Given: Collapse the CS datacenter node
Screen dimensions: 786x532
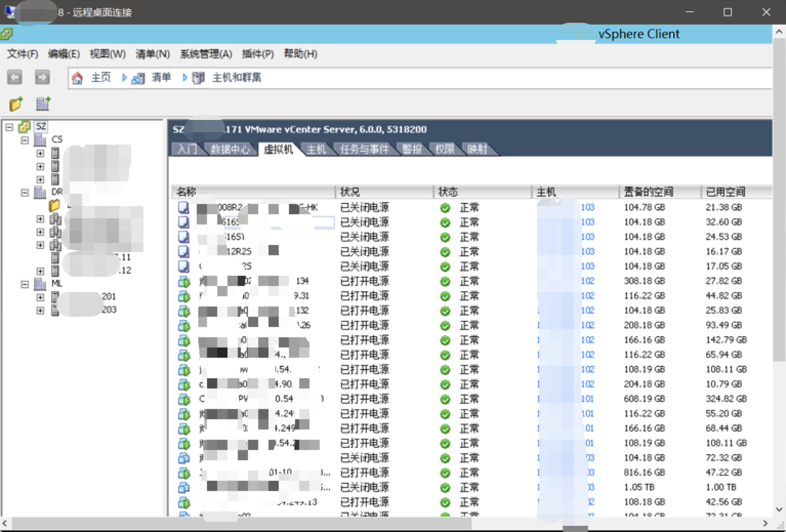Looking at the screenshot, I should 25,140.
